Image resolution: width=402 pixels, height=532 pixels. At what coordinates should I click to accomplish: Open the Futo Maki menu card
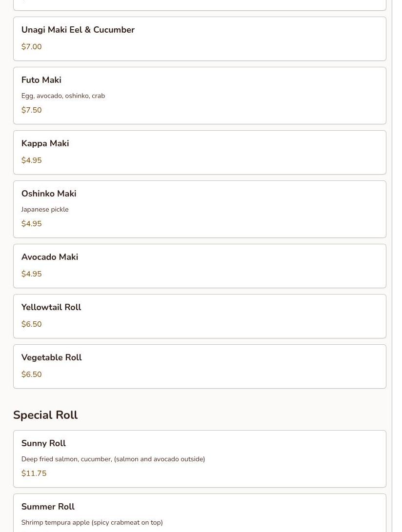coord(200,96)
